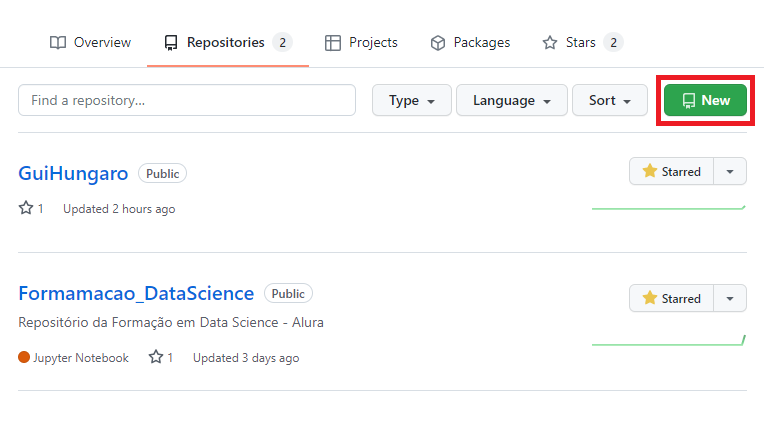764x427 pixels.
Task: Click the Repositories tab icon
Action: click(171, 43)
